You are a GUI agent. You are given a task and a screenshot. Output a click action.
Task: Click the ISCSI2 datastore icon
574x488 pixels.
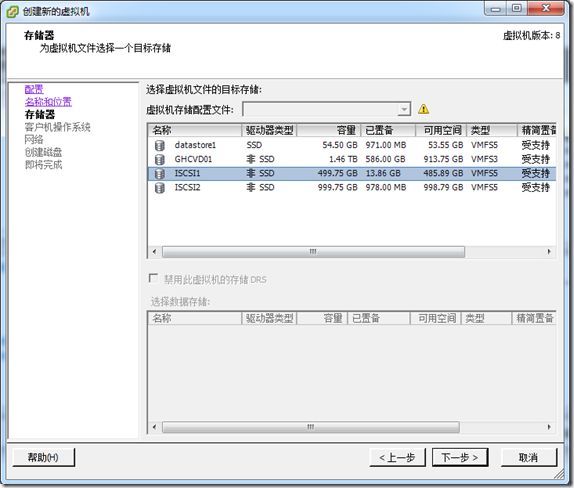pos(159,187)
